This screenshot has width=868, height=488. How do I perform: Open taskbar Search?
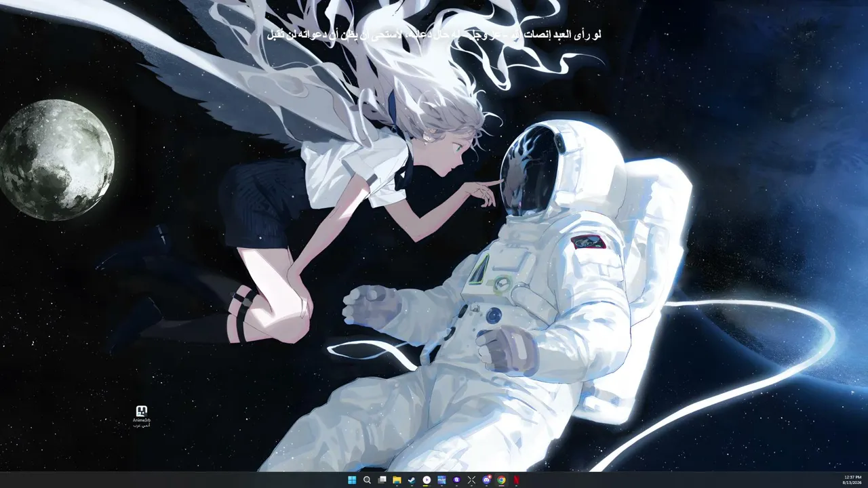(367, 480)
